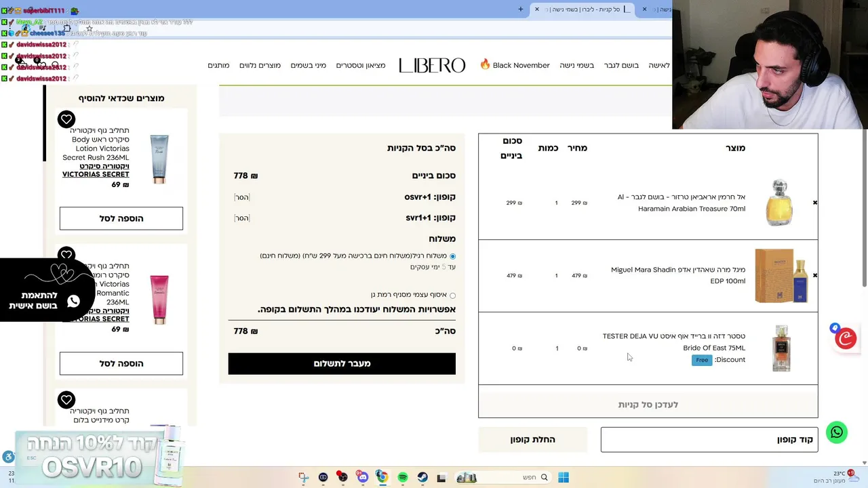Close the Libero shopping cart tab

click(x=536, y=9)
